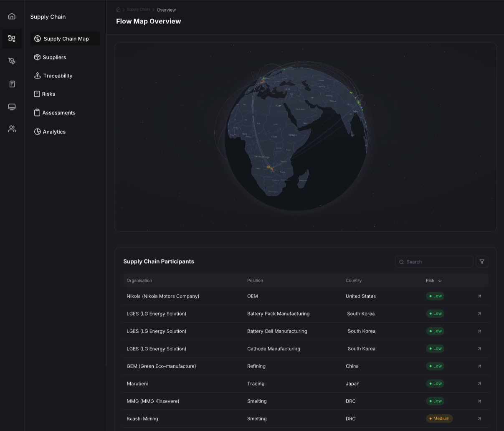Select Supply Chain Map menu item

pos(65,39)
